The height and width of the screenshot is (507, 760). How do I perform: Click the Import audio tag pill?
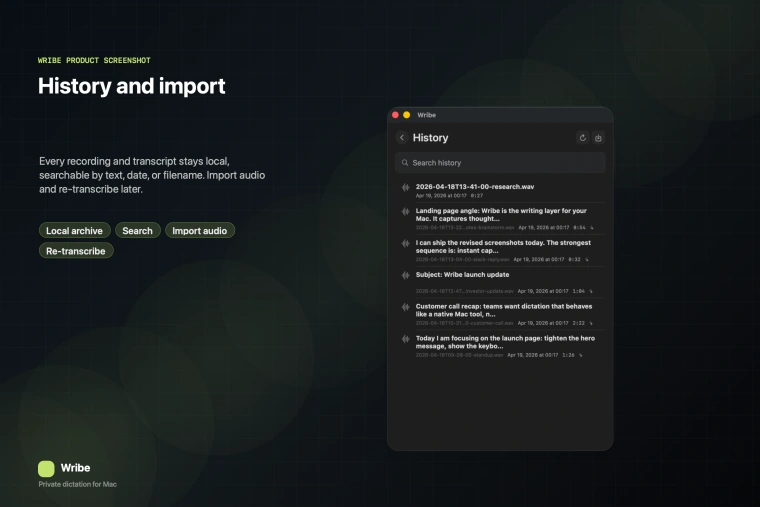tap(200, 231)
